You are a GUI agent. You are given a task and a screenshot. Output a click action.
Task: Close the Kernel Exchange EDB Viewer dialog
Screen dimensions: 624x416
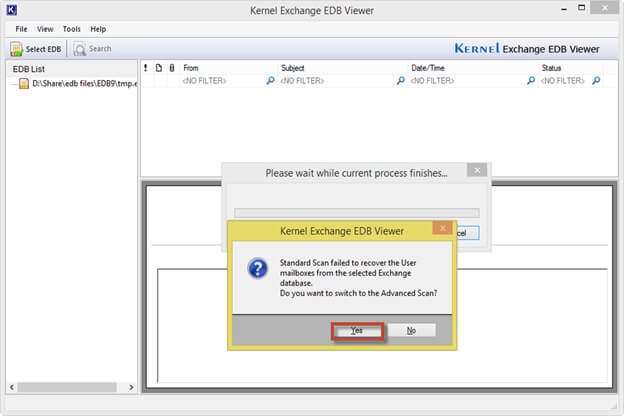pos(442,228)
